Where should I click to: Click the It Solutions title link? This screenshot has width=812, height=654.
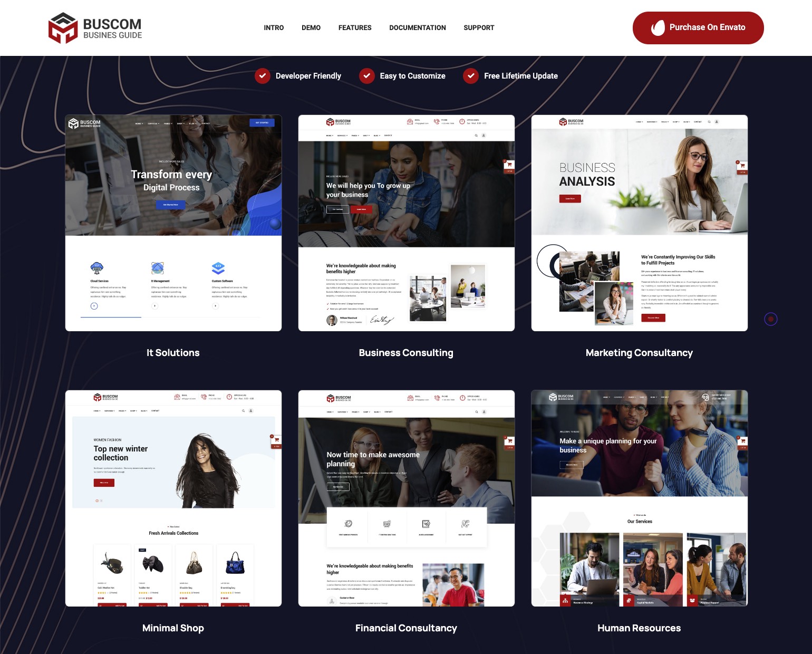click(173, 353)
